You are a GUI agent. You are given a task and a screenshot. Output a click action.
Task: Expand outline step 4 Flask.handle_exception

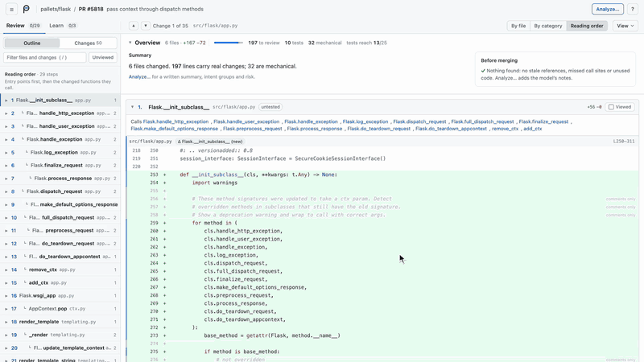(x=6, y=139)
